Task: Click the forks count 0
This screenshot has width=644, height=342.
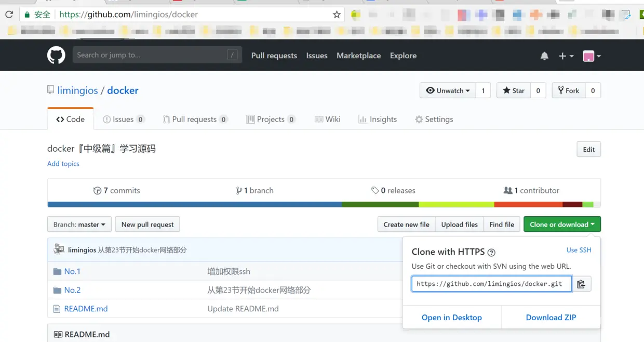Action: (x=593, y=90)
